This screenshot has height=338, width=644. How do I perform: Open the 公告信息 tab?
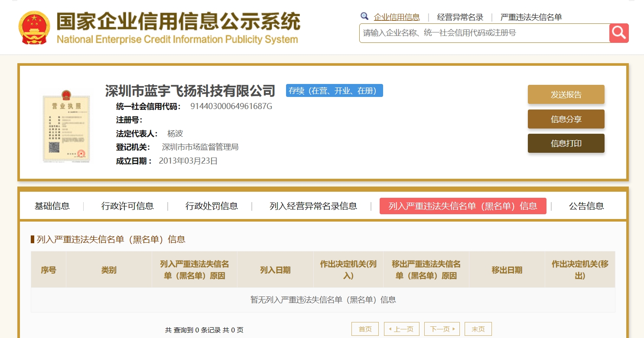point(586,206)
